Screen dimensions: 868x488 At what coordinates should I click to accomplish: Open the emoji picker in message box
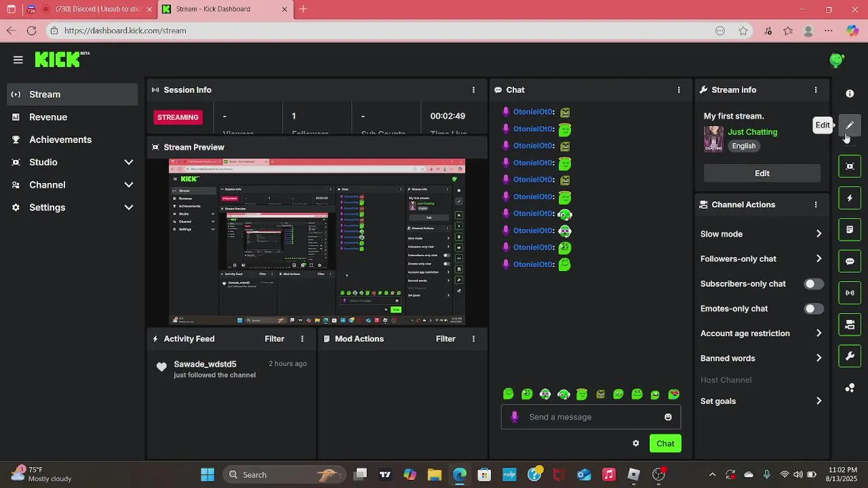pyautogui.click(x=668, y=417)
